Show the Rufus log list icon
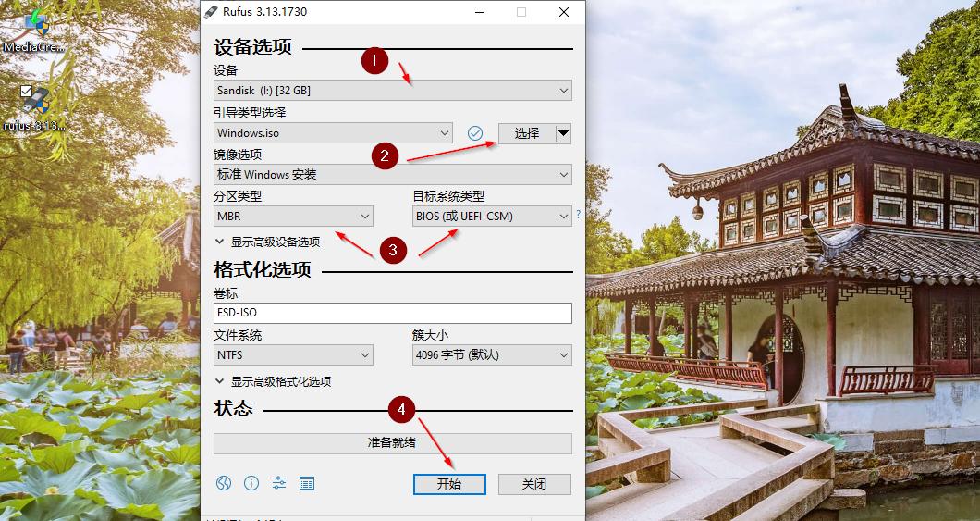Viewport: 980px width, 521px height. pos(307,483)
